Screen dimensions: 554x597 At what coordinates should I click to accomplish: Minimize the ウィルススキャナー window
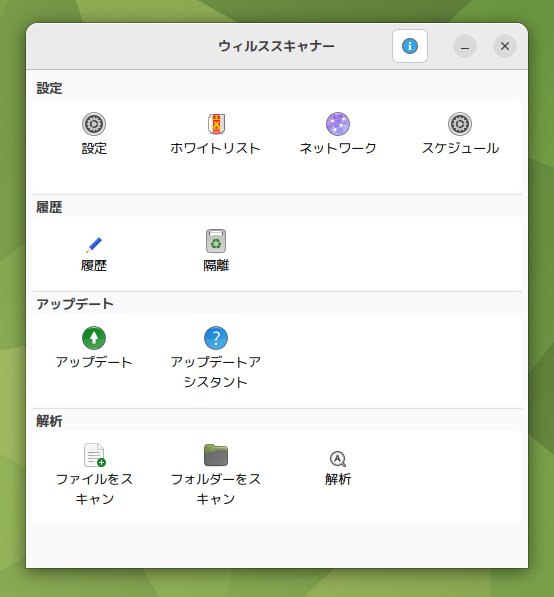pyautogui.click(x=465, y=46)
